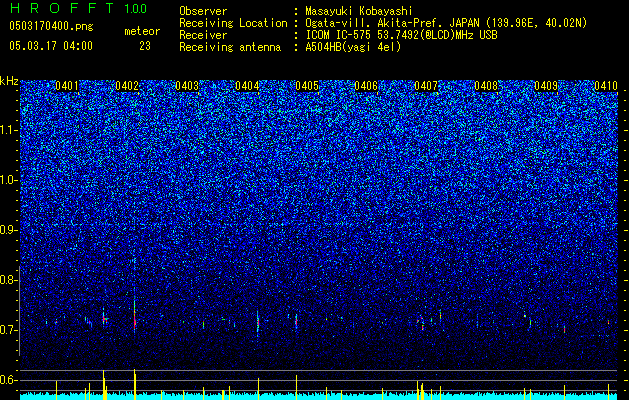Click the 0401 time marker
629x400 pixels.
coord(67,86)
